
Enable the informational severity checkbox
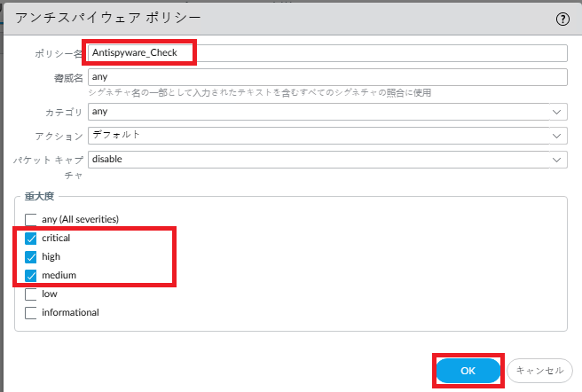tap(32, 312)
